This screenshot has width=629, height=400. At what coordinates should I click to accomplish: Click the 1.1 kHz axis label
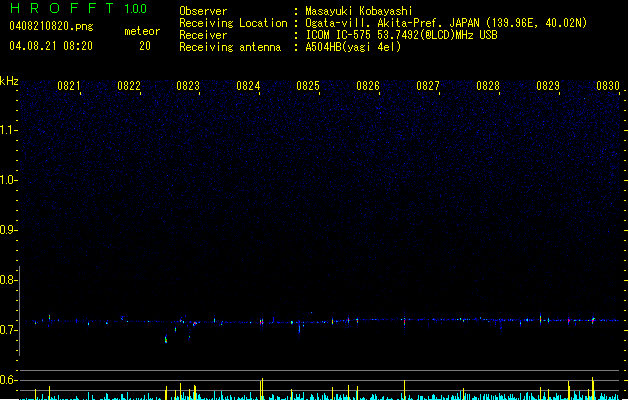click(x=8, y=130)
